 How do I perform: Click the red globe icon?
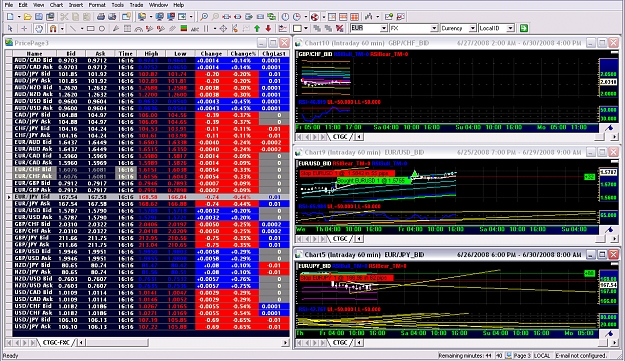314,17
